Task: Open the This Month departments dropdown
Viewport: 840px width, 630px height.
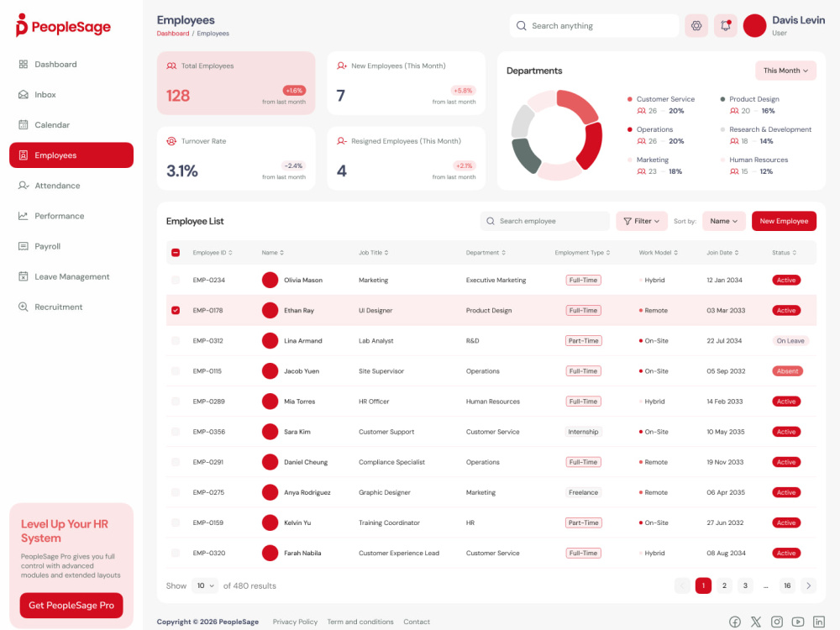Action: pos(785,71)
